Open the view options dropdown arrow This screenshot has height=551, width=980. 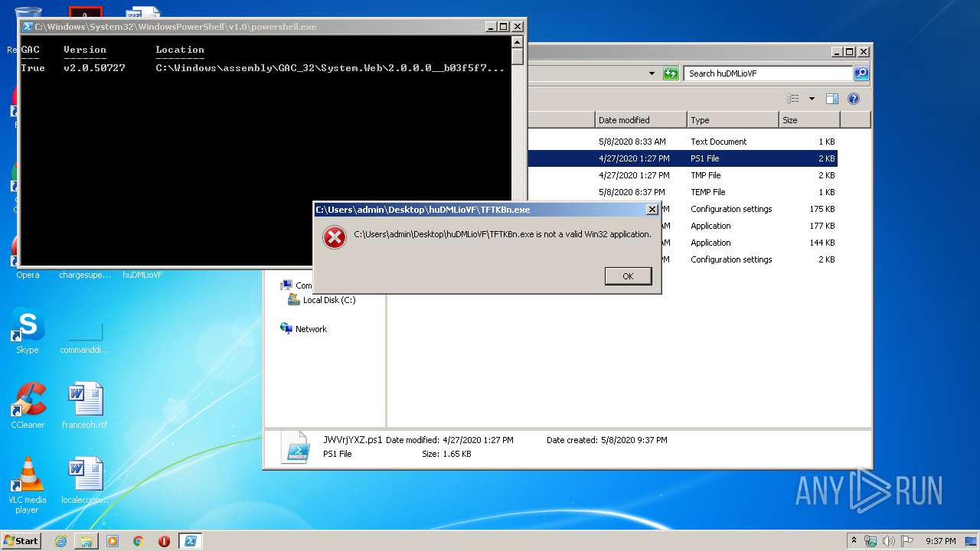pyautogui.click(x=812, y=99)
